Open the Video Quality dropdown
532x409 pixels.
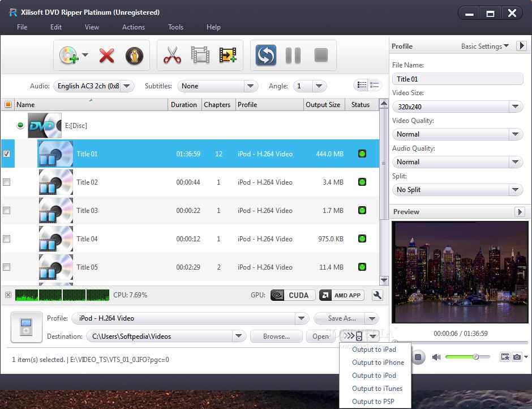(515, 134)
